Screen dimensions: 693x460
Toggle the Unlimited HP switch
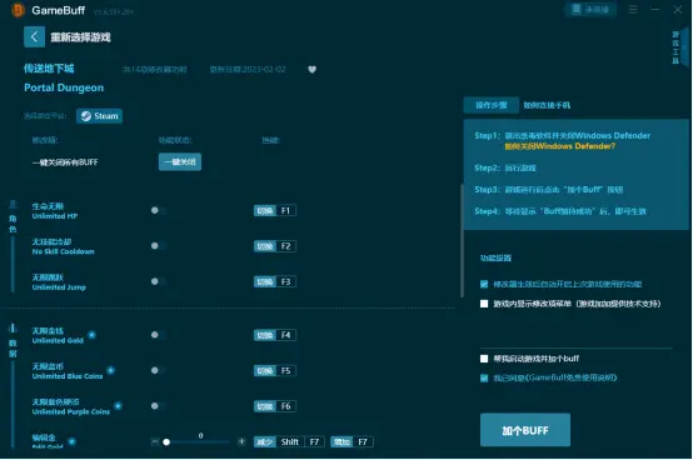[158, 210]
